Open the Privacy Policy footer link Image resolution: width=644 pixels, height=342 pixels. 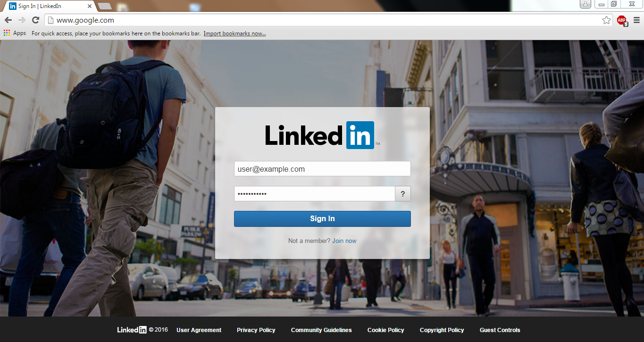(256, 330)
